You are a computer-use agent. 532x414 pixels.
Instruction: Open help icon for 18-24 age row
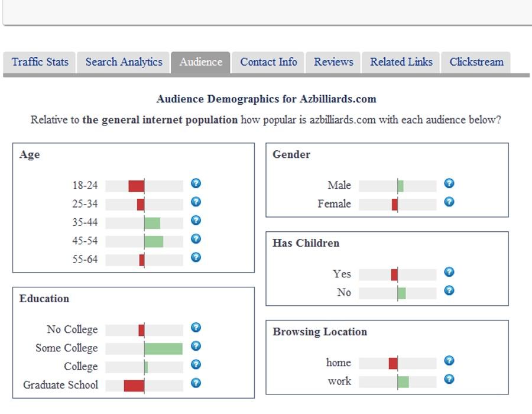(x=196, y=183)
